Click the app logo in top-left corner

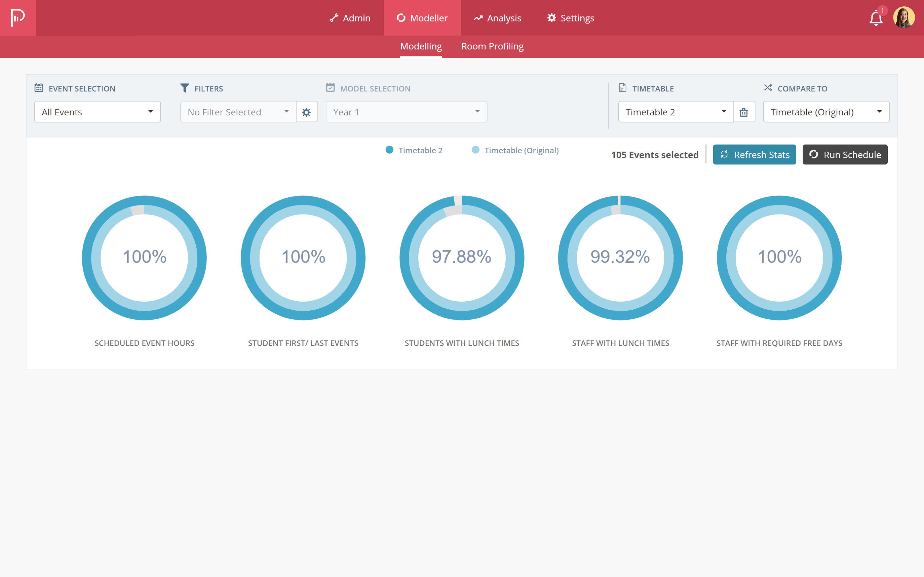[18, 18]
